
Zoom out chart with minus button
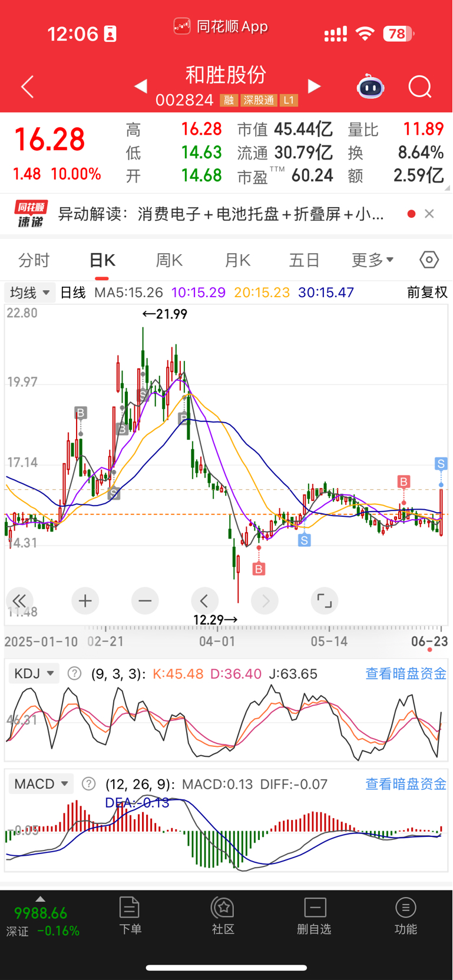click(x=145, y=601)
